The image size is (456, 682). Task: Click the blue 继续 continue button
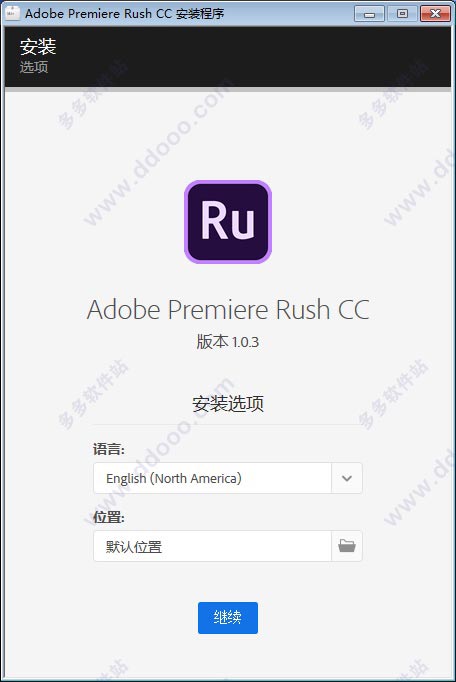[228, 618]
